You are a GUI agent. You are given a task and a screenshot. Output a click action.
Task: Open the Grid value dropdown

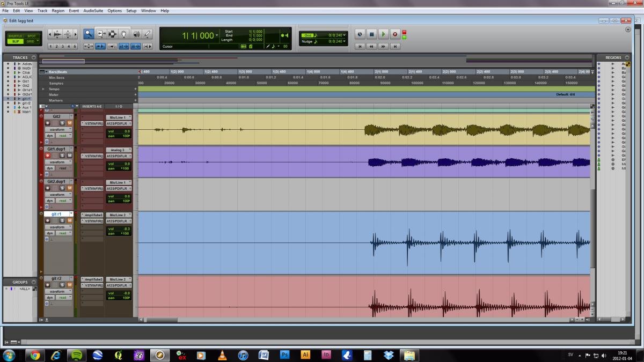(x=344, y=35)
